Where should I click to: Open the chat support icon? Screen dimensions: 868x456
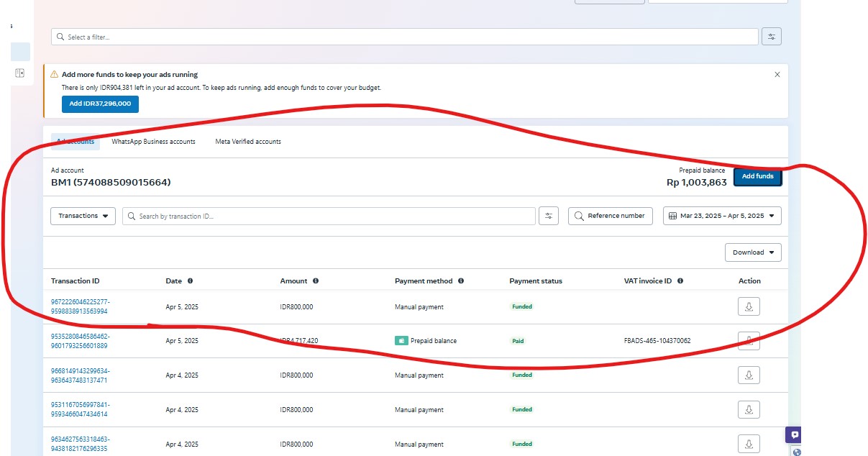(794, 434)
